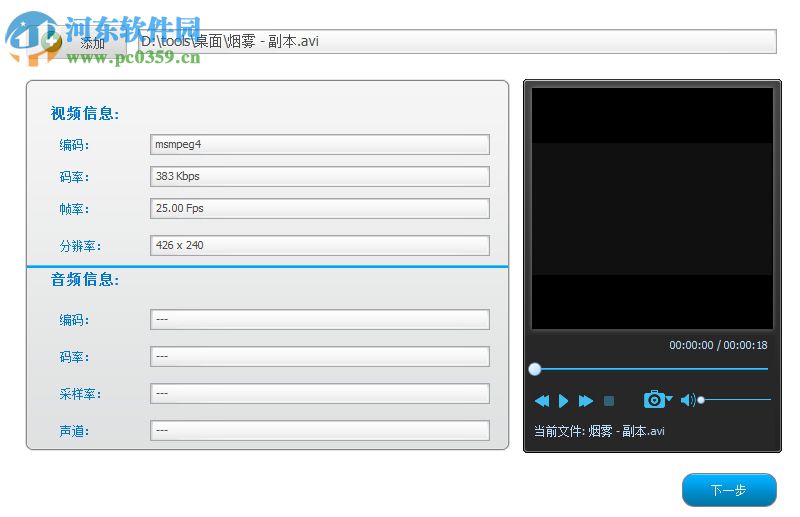The width and height of the screenshot is (800, 517).
Task: Select the resolution field 426 x 240
Action: pyautogui.click(x=320, y=245)
